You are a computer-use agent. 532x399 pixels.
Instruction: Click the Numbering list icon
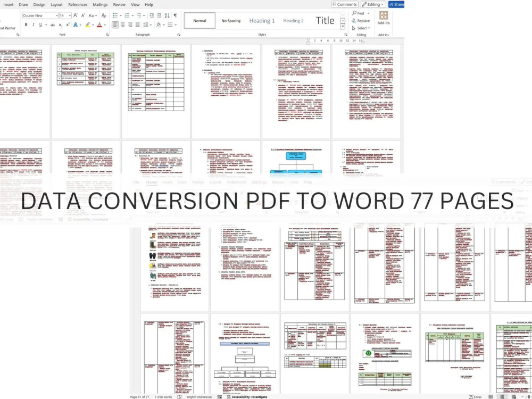click(127, 15)
